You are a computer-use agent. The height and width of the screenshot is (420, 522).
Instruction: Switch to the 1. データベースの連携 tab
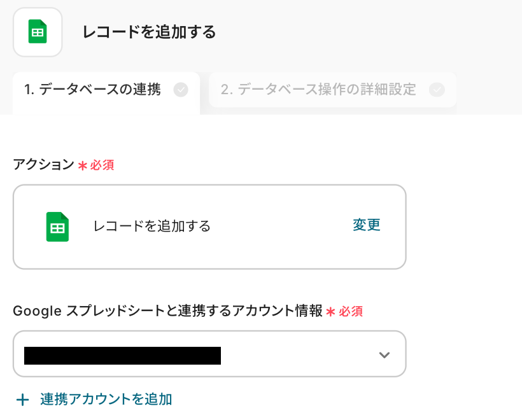[x=93, y=90]
